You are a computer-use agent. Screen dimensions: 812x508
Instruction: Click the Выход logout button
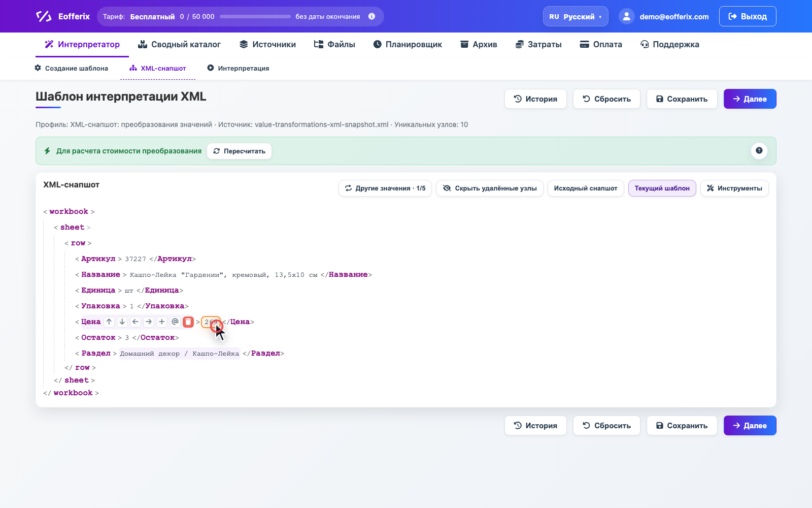coord(748,16)
